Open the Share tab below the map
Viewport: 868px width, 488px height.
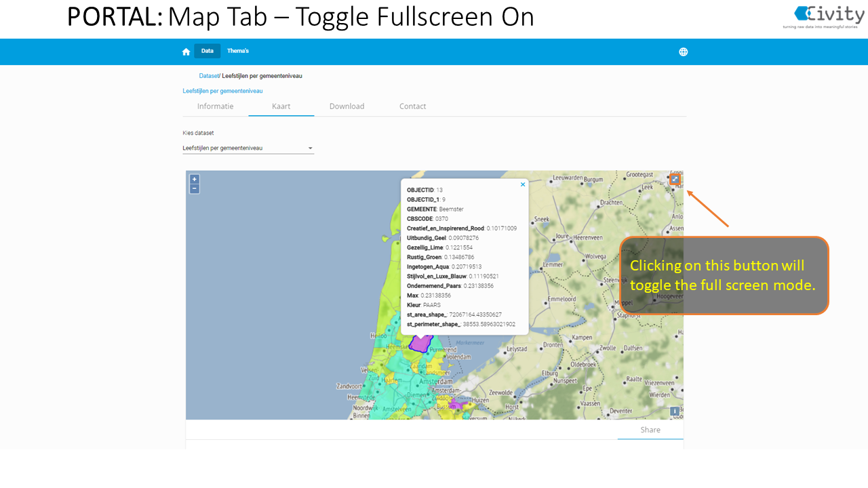pos(650,430)
